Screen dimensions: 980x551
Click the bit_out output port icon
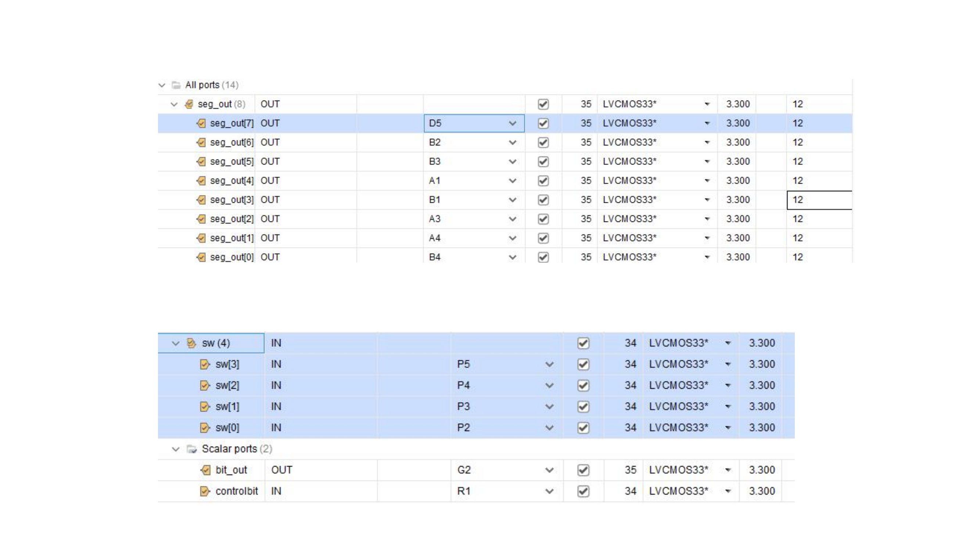(x=205, y=470)
